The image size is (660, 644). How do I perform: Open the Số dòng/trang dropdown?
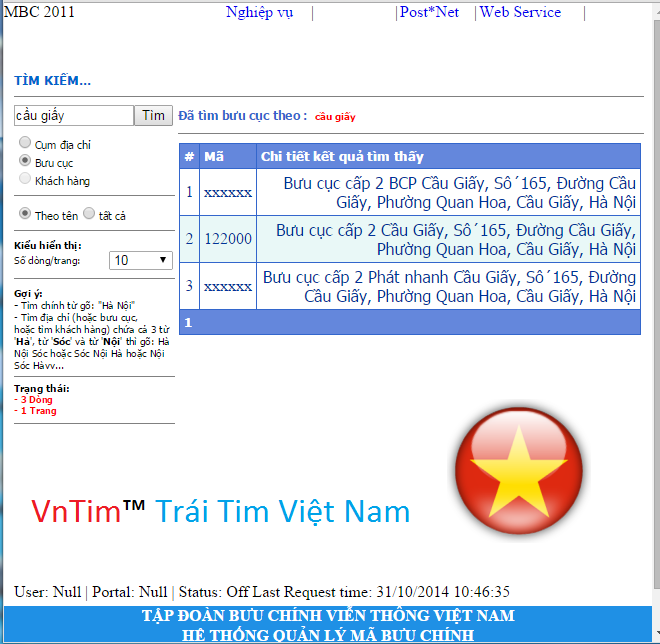pos(141,260)
